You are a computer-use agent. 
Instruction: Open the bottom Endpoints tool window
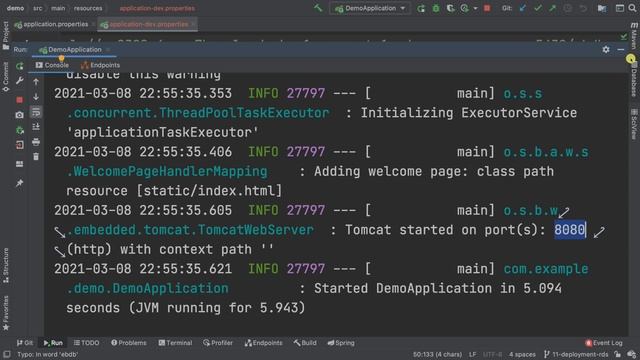click(x=263, y=343)
